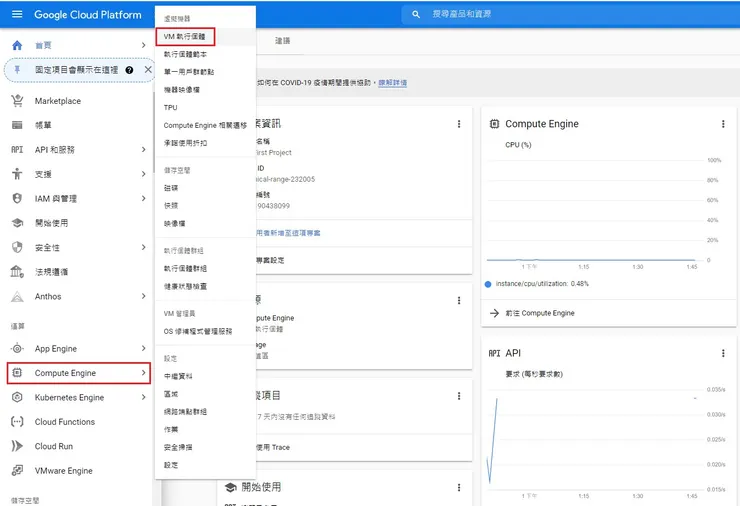Click the blue add-people link in 專案資訊 card
This screenshot has height=506, width=740.
pyautogui.click(x=288, y=233)
